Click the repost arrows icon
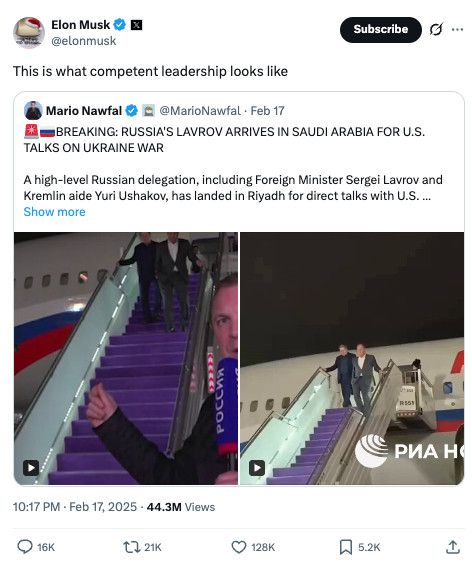 [130, 547]
